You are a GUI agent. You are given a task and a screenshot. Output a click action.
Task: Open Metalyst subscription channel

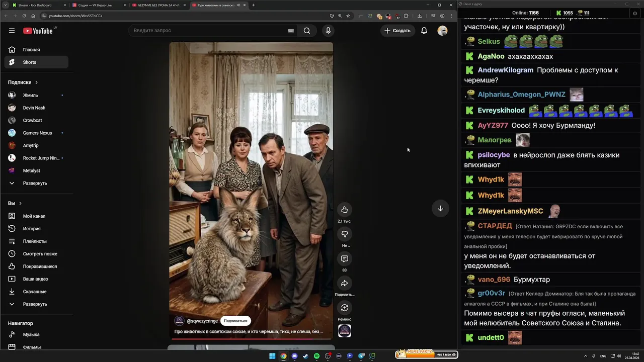point(36,170)
